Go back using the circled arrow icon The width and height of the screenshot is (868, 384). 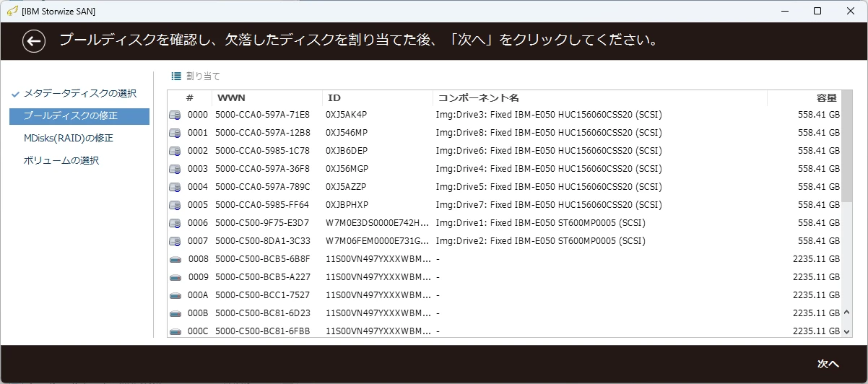tap(34, 40)
